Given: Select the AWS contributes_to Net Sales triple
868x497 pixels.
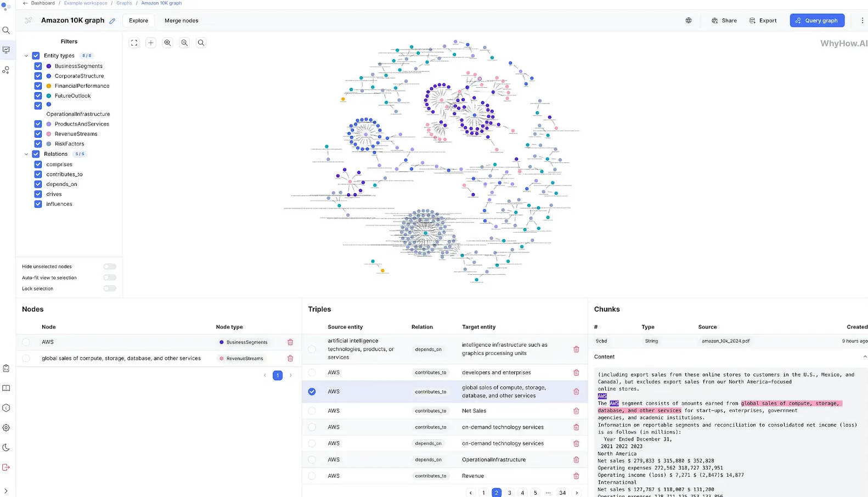Looking at the screenshot, I should point(312,411).
